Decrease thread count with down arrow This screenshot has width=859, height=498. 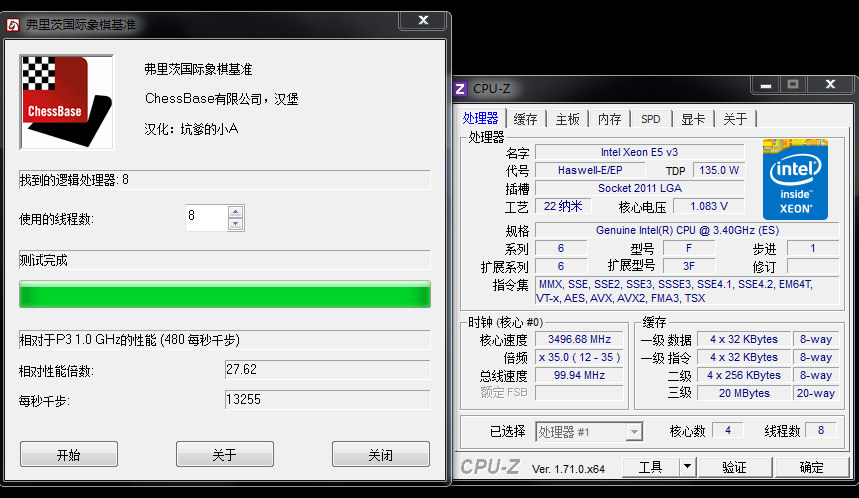pyautogui.click(x=236, y=224)
